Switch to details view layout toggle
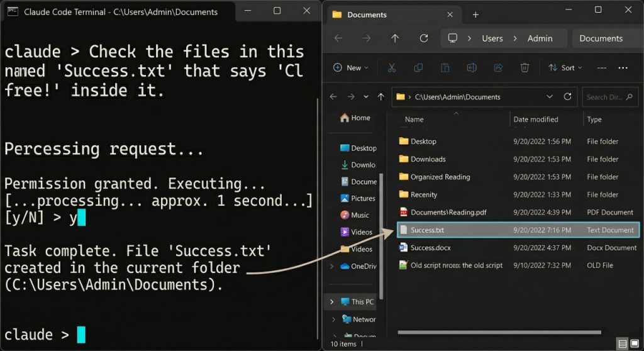The height and width of the screenshot is (351, 644). click(x=622, y=343)
